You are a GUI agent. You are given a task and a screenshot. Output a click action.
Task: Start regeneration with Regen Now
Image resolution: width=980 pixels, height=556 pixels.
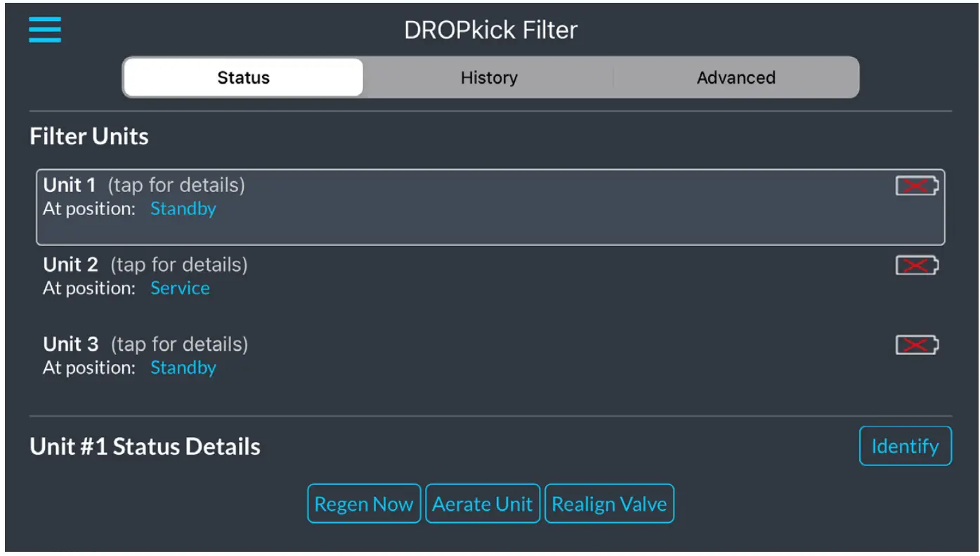coord(363,503)
